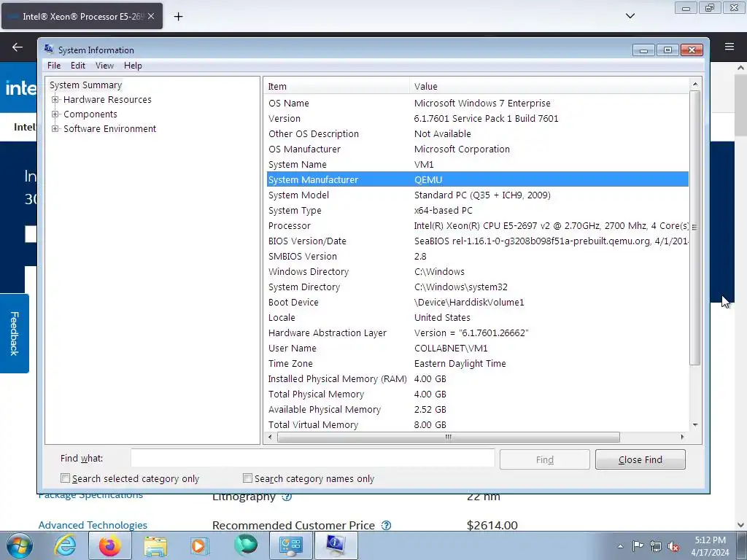Select the System Manufacturer QEMU row
Image resolution: width=747 pixels, height=560 pixels.
point(477,179)
